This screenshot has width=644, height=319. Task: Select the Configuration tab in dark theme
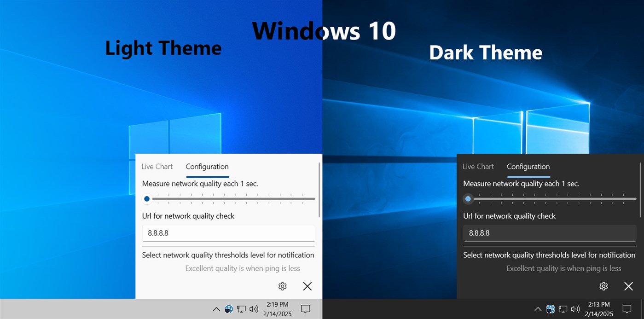[528, 166]
